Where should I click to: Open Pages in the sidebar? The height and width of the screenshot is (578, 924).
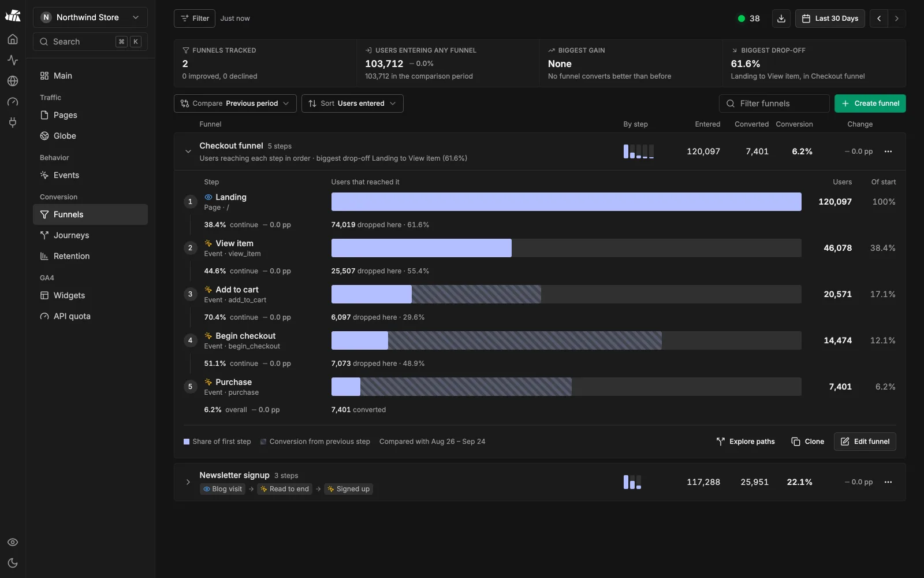(x=90, y=115)
